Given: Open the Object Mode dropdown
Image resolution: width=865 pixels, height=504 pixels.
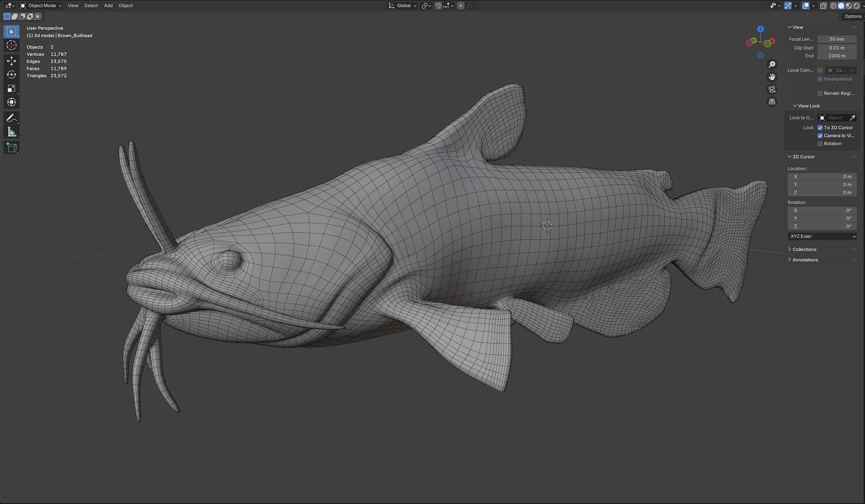Looking at the screenshot, I should [x=42, y=6].
